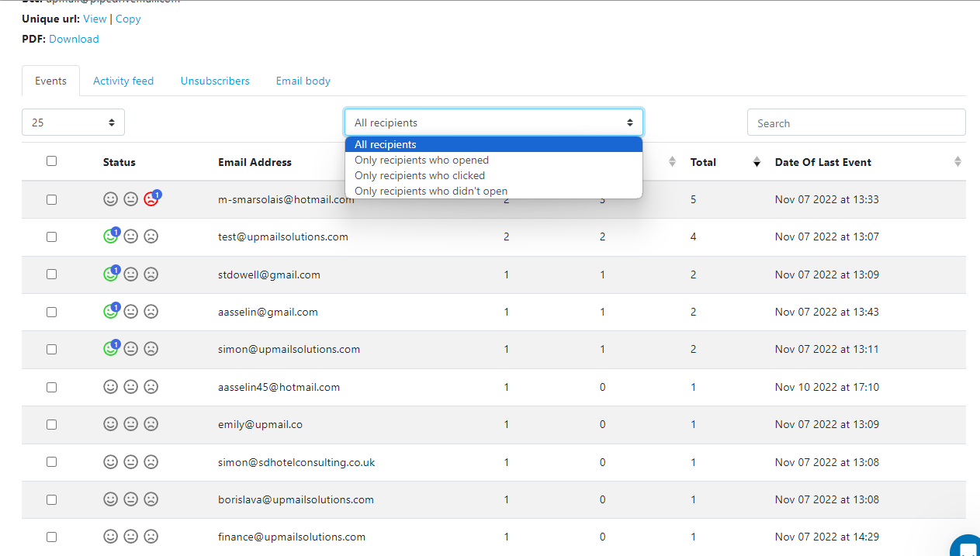Check the box for borislava@upmailsolutions.com

pos(51,499)
